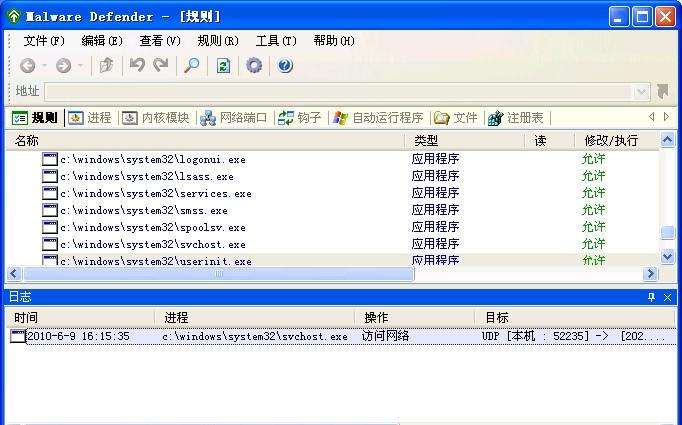
Task: Sort rules by the 类型 column header
Action: [x=465, y=141]
